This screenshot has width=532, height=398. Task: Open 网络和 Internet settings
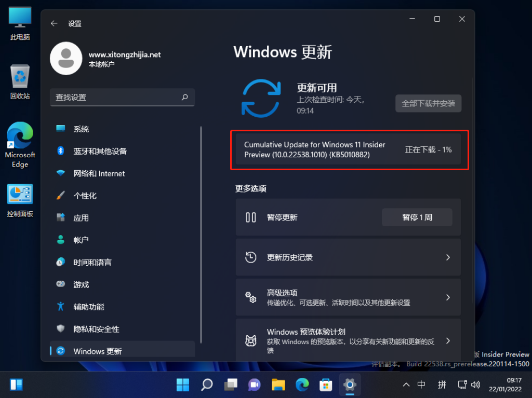(x=123, y=174)
